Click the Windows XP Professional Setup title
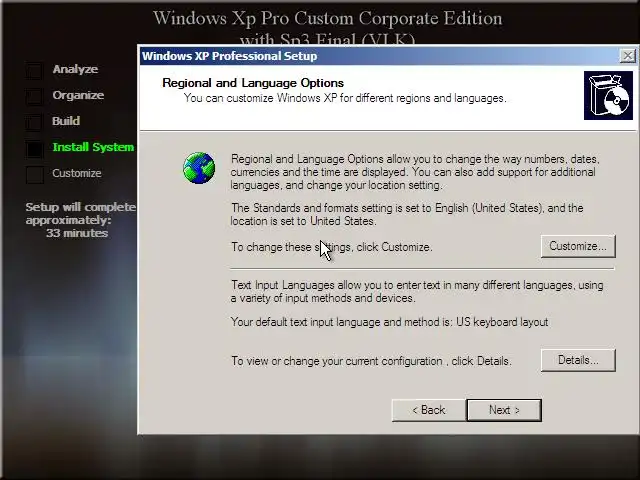 click(x=229, y=56)
